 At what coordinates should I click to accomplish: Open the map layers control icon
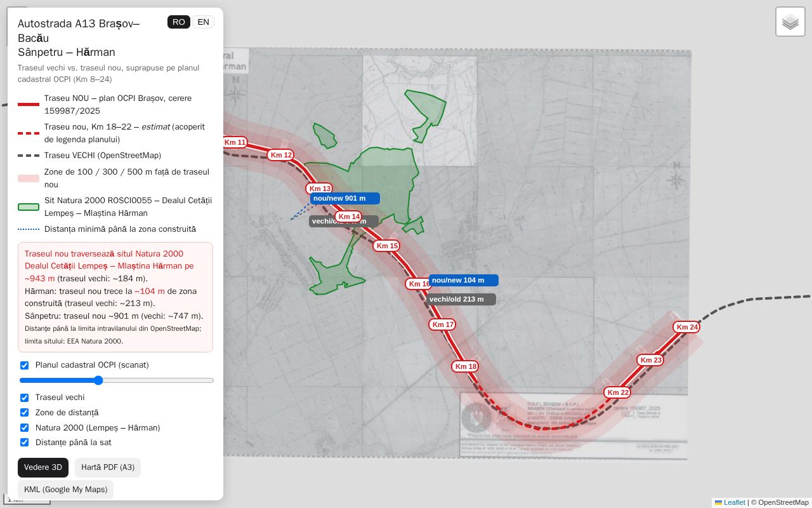790,22
